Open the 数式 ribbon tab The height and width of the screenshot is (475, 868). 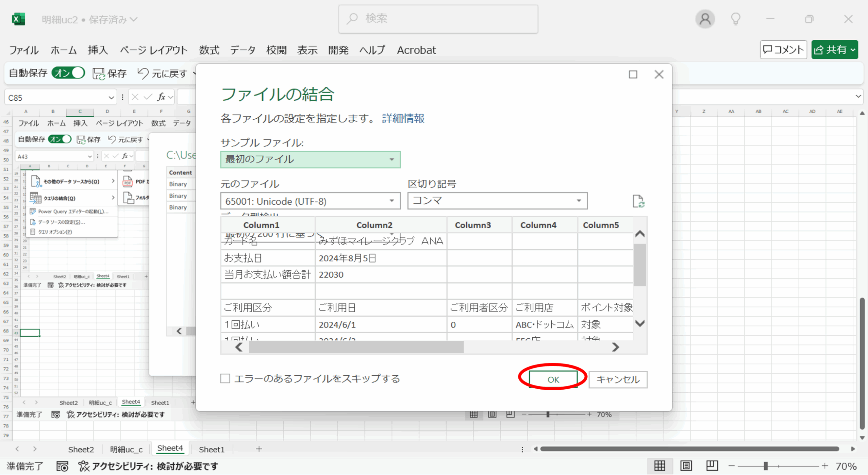[209, 50]
